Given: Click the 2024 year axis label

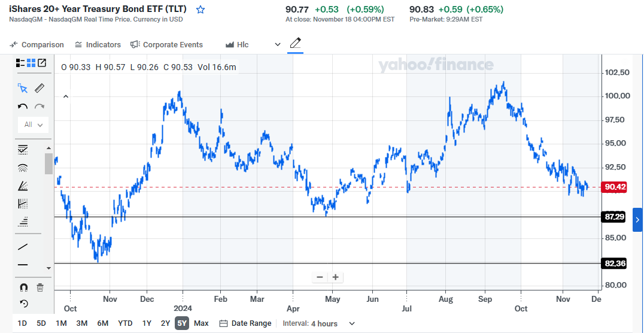Looking at the screenshot, I should point(183,308).
